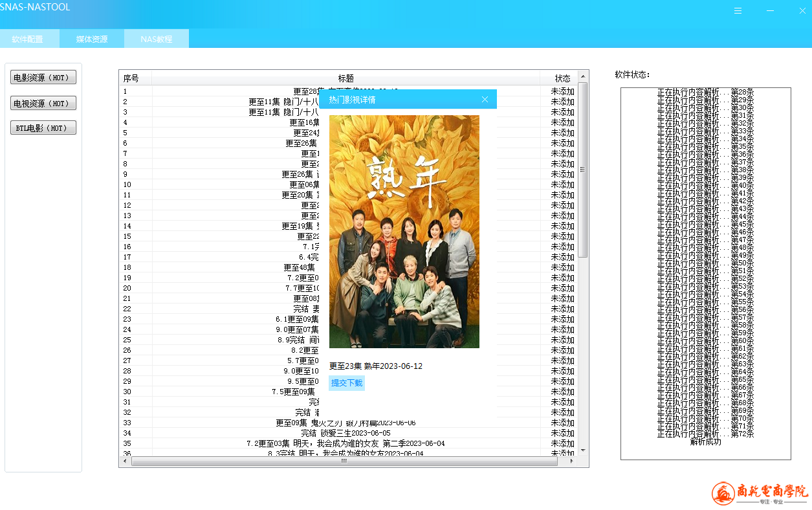Close the 热门影视详情 popup
812x510 pixels.
(485, 99)
